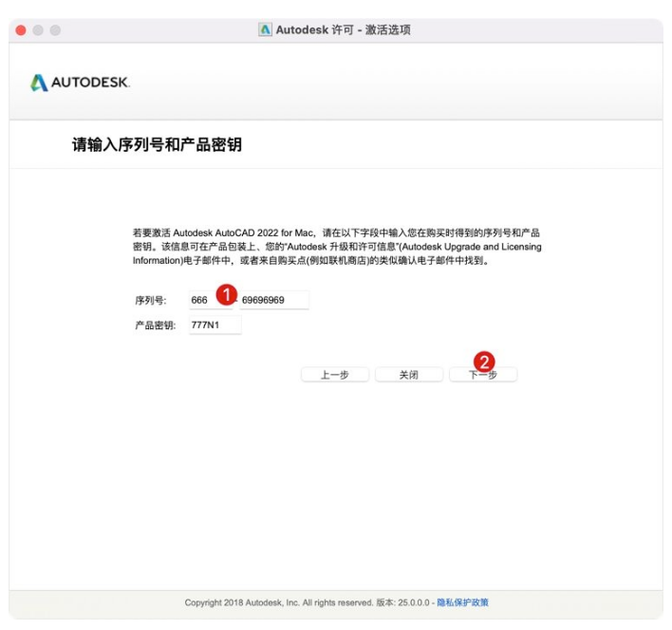Click the Autodesk icon in the title bar
The height and width of the screenshot is (630, 672).
coord(265,29)
